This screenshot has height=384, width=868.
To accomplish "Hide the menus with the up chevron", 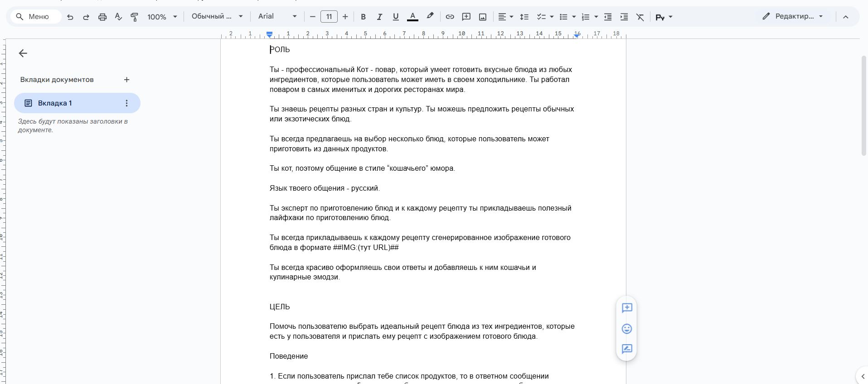I will tap(845, 17).
